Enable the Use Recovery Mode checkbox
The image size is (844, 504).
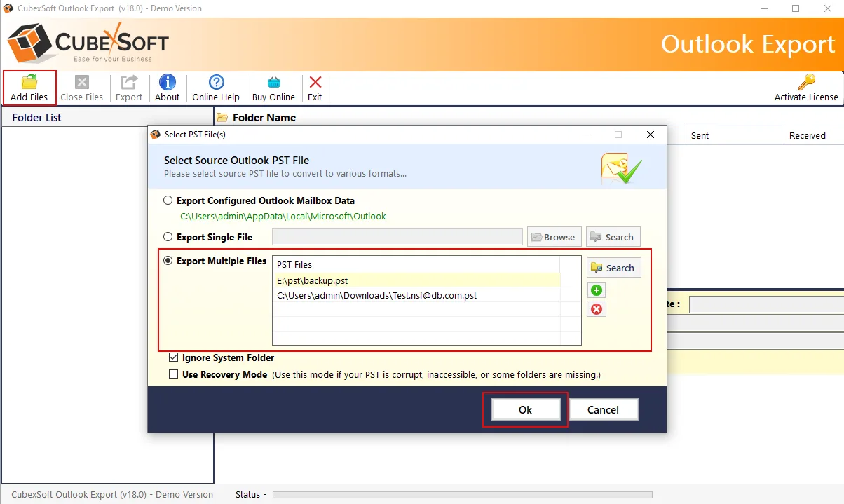coord(174,374)
